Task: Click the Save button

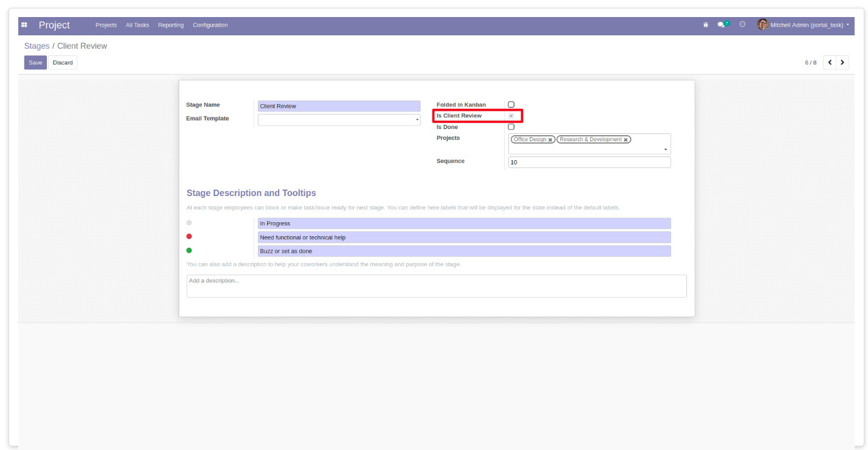Action: pos(35,63)
